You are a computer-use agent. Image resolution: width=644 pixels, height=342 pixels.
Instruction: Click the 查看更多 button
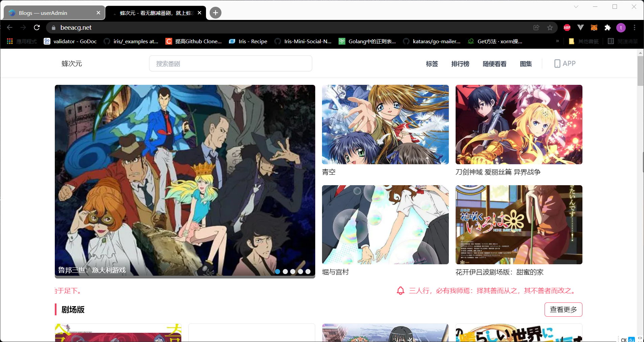point(563,310)
